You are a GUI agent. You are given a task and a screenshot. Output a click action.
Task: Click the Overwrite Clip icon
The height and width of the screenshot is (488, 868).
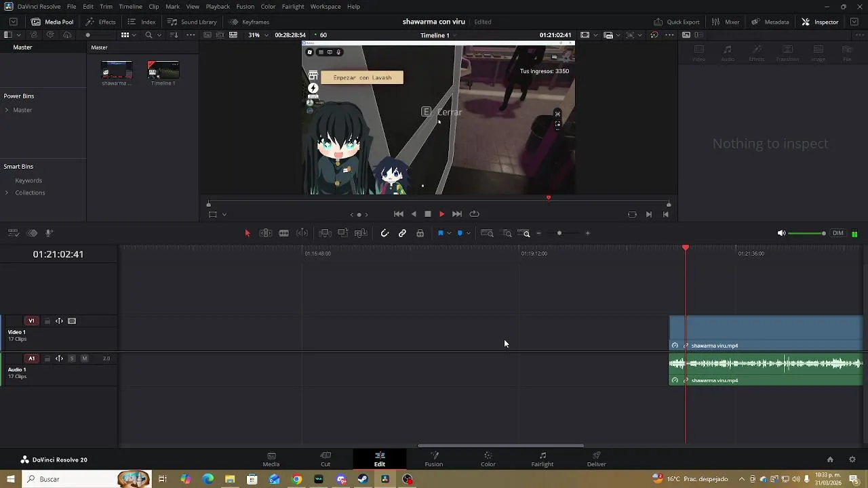coord(342,233)
